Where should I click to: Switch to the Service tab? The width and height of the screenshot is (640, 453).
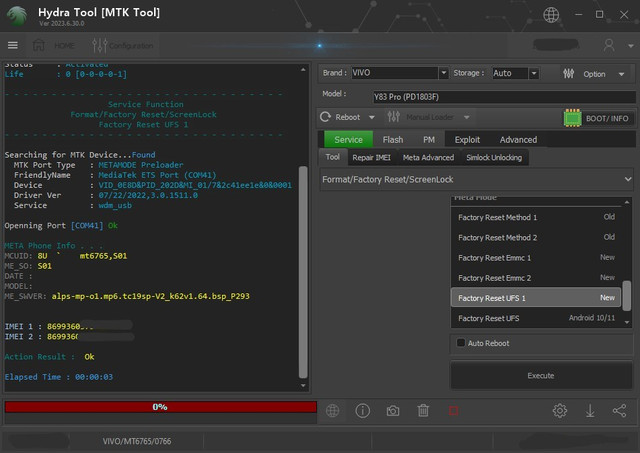348,140
